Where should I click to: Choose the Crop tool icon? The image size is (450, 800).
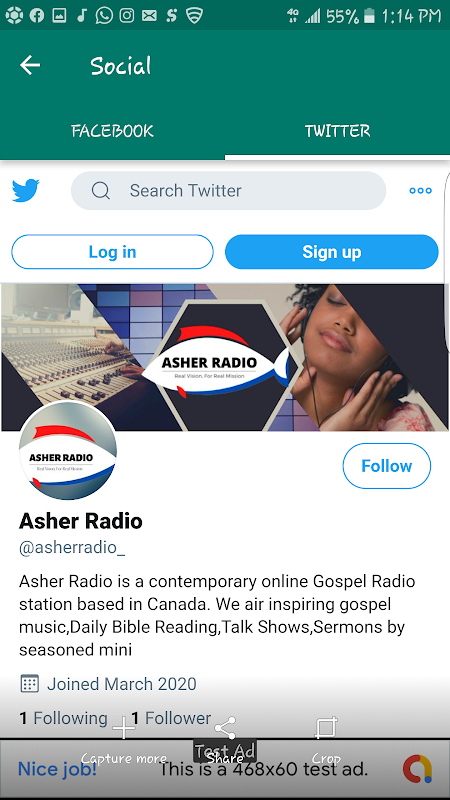[326, 728]
